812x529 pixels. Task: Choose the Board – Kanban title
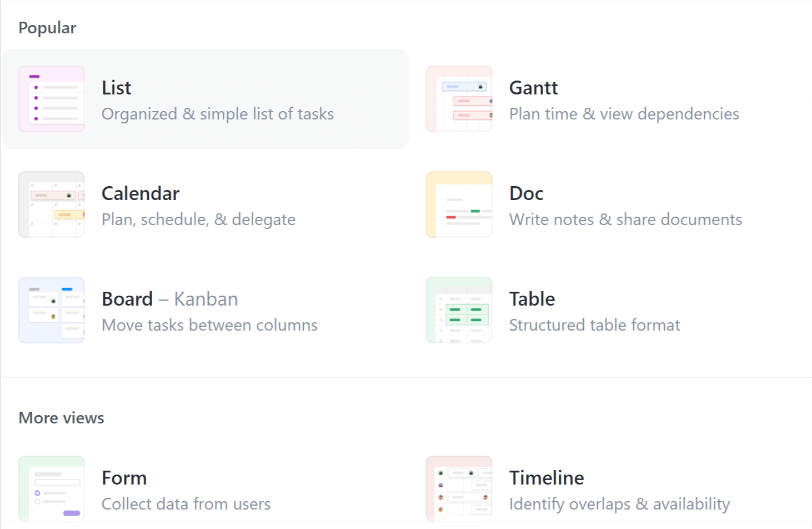170,299
